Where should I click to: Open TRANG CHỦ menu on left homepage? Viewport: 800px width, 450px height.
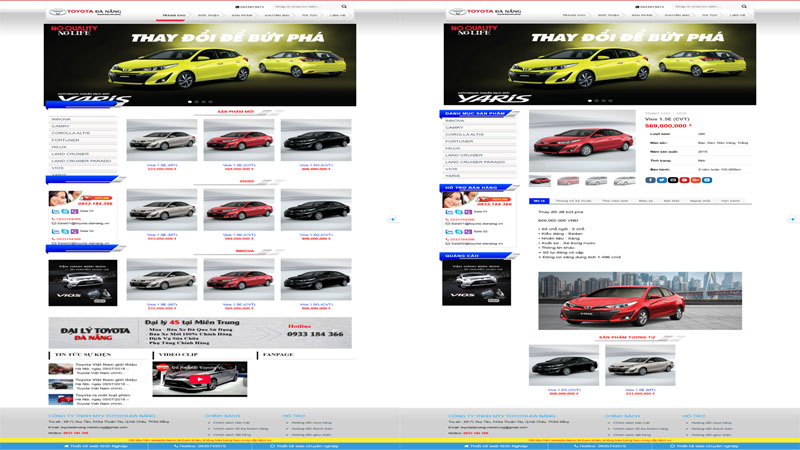(x=173, y=15)
